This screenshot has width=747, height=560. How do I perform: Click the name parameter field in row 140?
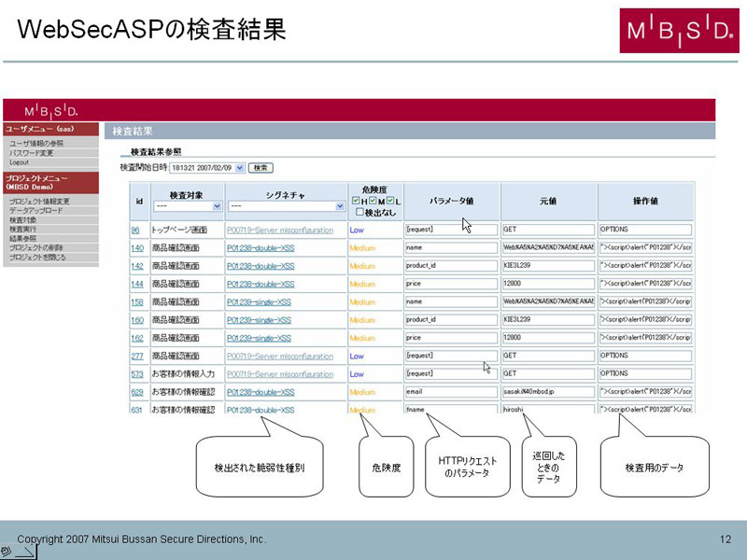pos(451,247)
